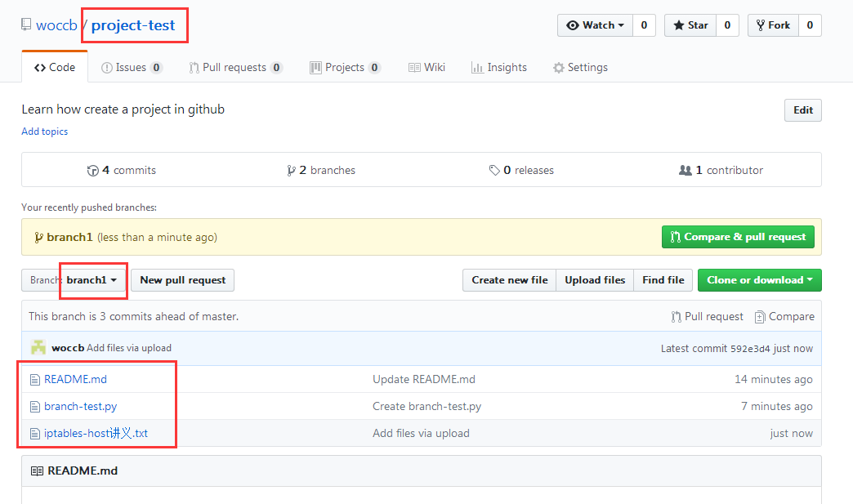The image size is (853, 504).
Task: Edit the repository description
Action: pyautogui.click(x=803, y=110)
